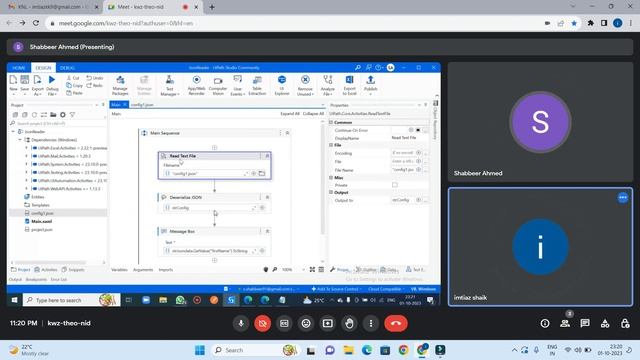Open Chrome from the Windows taskbar
The image size is (640, 360).
404,350
